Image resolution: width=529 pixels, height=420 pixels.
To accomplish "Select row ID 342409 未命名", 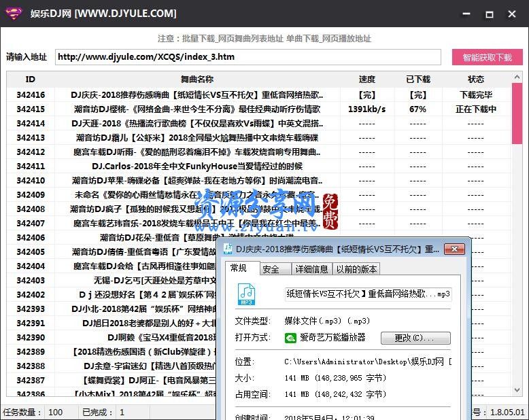I will 259,195.
